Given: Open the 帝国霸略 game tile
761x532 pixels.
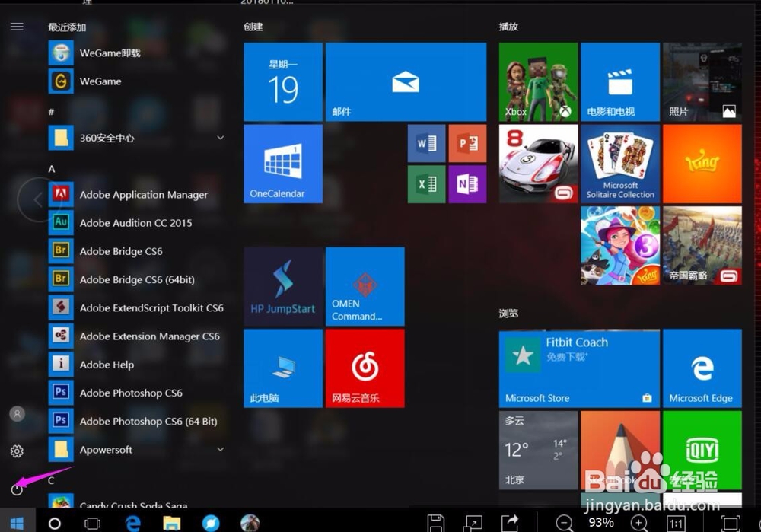Looking at the screenshot, I should point(702,246).
